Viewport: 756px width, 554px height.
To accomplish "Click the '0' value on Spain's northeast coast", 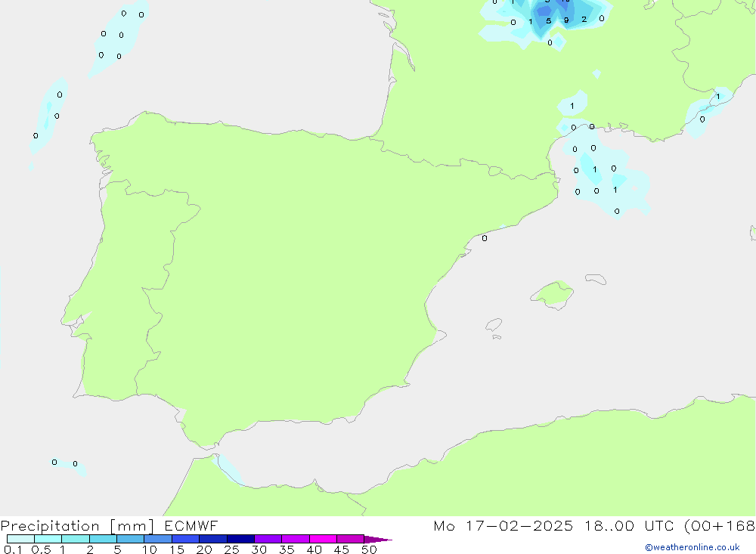I will (x=485, y=238).
